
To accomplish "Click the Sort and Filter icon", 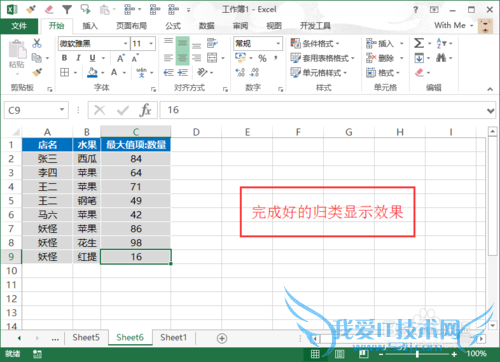I will (x=441, y=43).
